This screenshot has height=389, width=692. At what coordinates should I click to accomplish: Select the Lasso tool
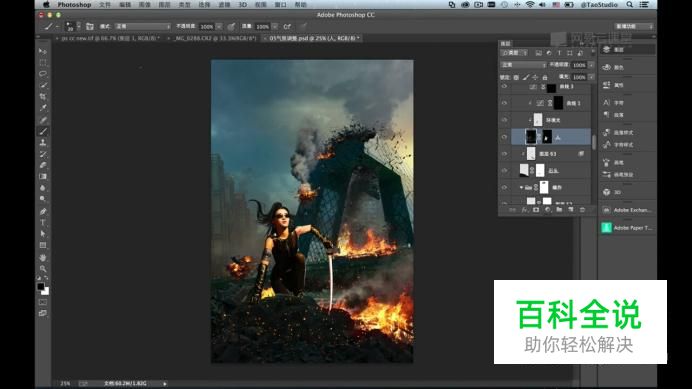tap(42, 74)
